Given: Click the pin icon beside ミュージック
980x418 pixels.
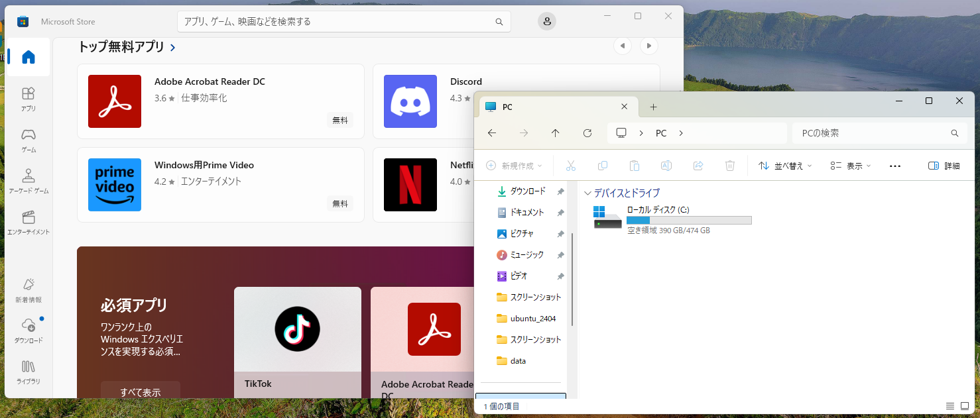Looking at the screenshot, I should coord(560,255).
